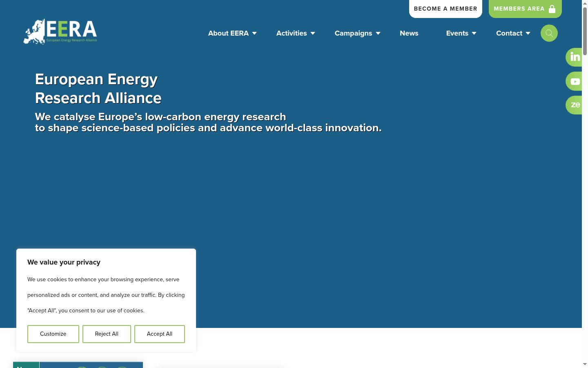The image size is (588, 368).
Task: Expand the Campaigns dropdown arrow
Action: (378, 34)
